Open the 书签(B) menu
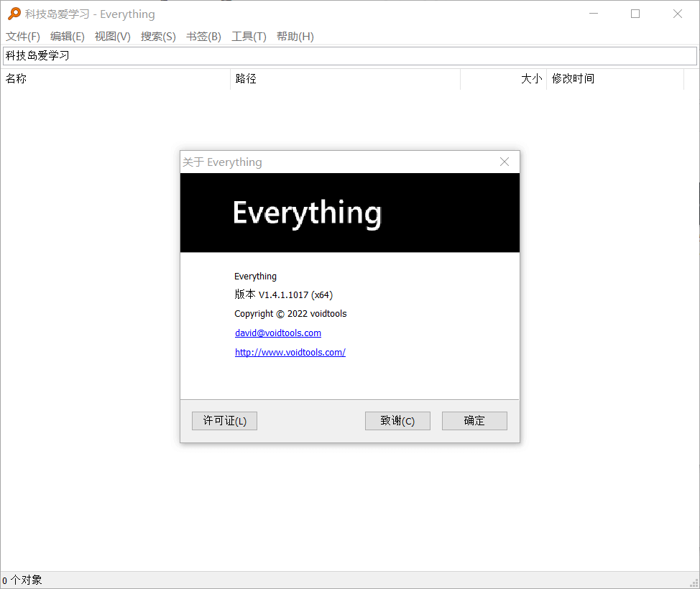The image size is (700, 589). tap(203, 37)
